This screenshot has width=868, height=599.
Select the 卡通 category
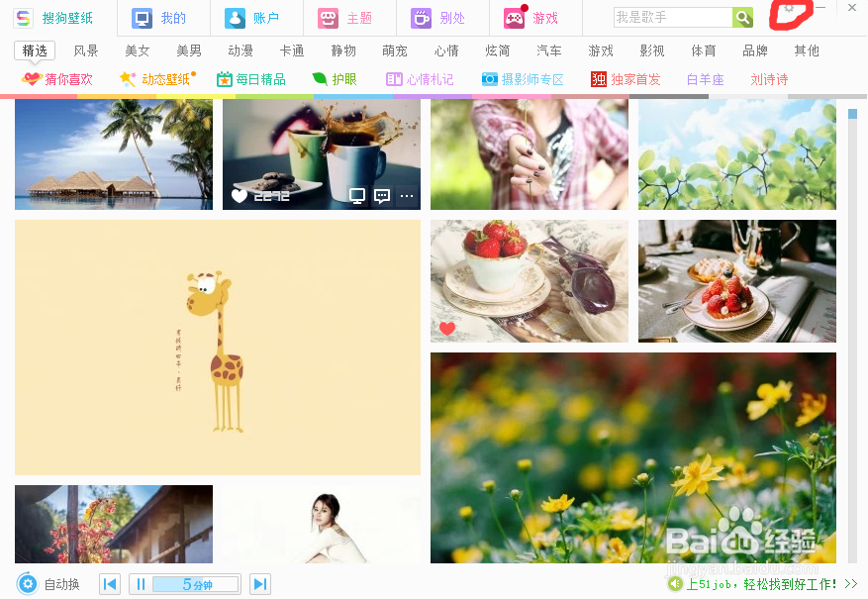292,50
